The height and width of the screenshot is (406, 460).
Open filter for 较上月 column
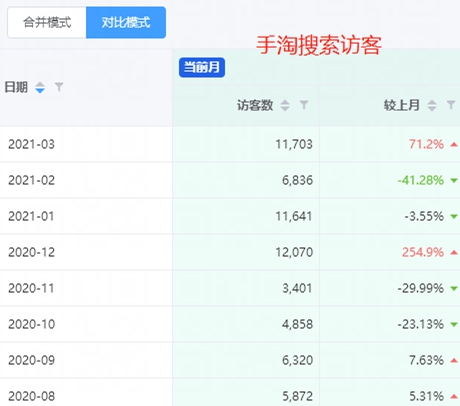click(x=451, y=105)
